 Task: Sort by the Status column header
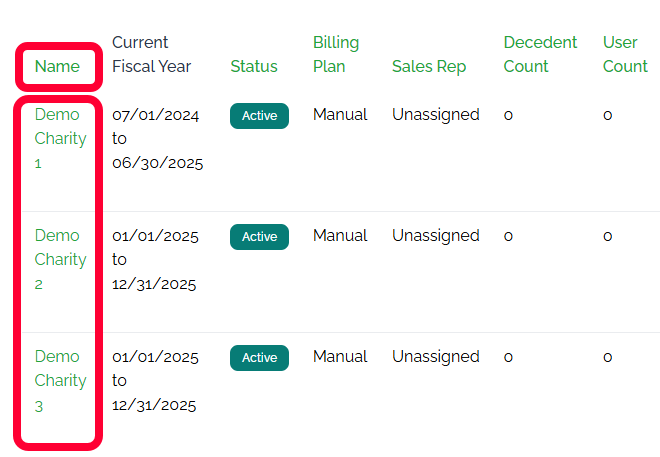click(x=254, y=67)
